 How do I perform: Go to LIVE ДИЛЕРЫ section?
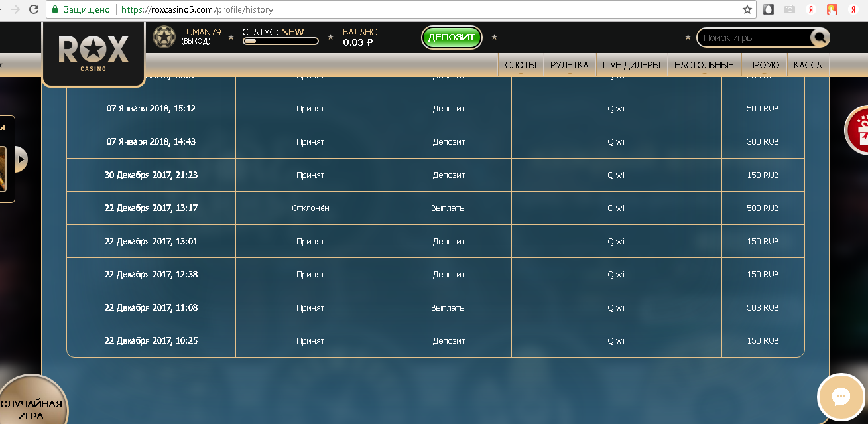point(631,65)
